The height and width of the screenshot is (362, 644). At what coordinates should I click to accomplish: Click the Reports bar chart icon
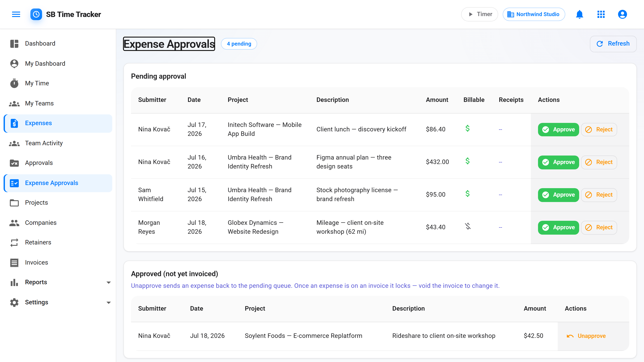(14, 282)
